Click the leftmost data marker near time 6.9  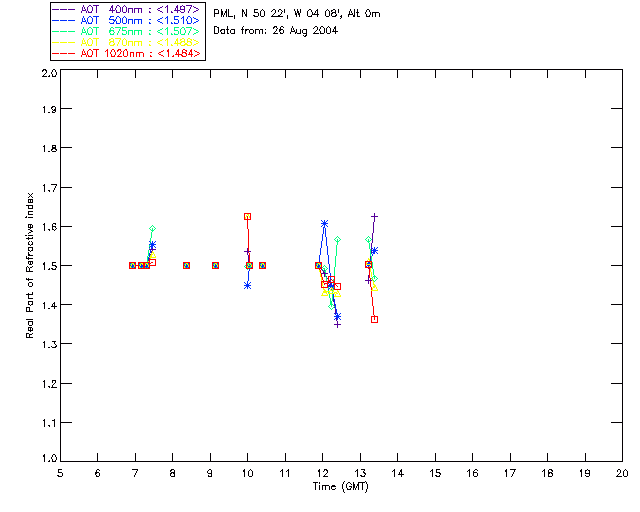pos(132,265)
